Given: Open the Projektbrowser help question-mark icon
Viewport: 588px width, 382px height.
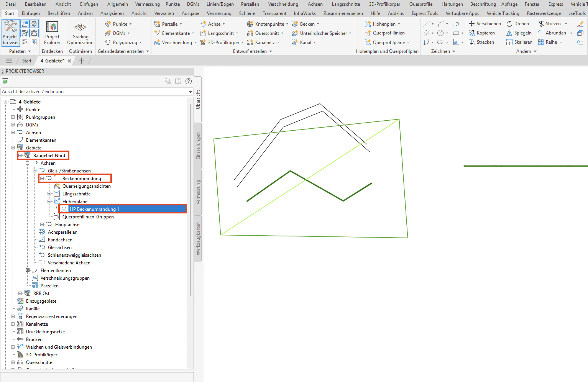Looking at the screenshot, I should 189,81.
